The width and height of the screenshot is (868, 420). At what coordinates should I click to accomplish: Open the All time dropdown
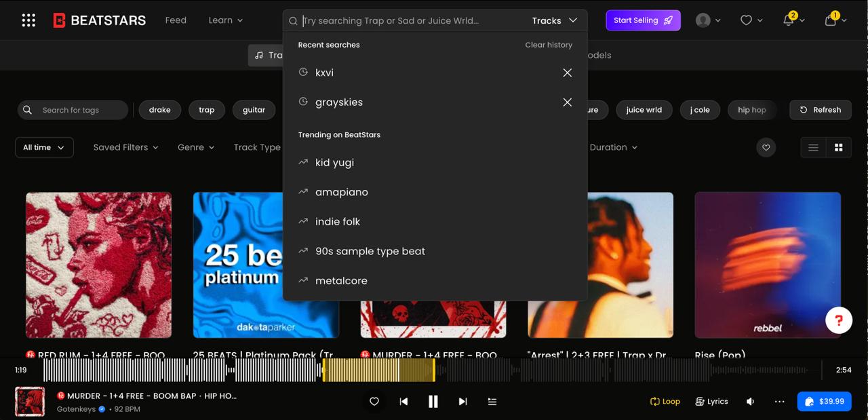pyautogui.click(x=44, y=147)
